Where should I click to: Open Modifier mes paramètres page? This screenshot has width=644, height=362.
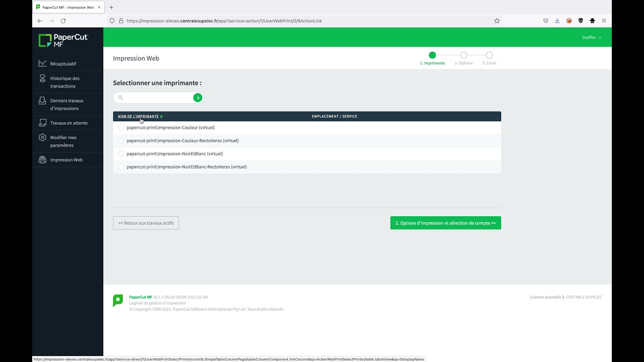pyautogui.click(x=67, y=141)
